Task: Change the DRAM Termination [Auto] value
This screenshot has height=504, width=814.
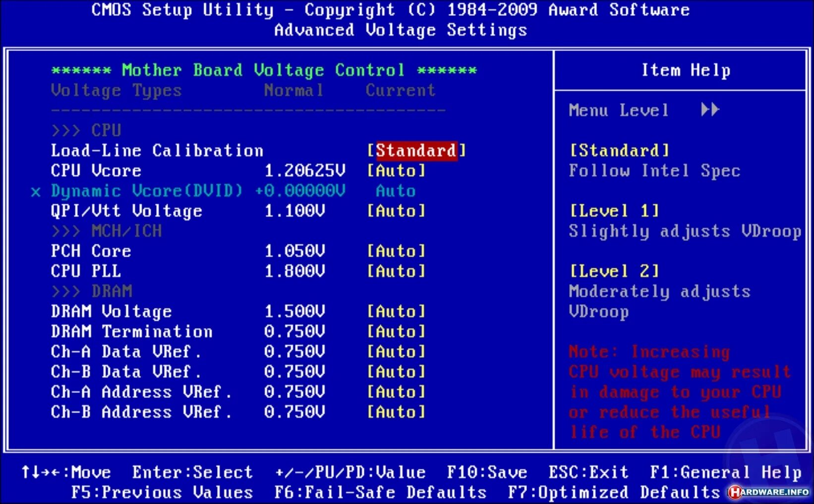Action: coord(396,332)
